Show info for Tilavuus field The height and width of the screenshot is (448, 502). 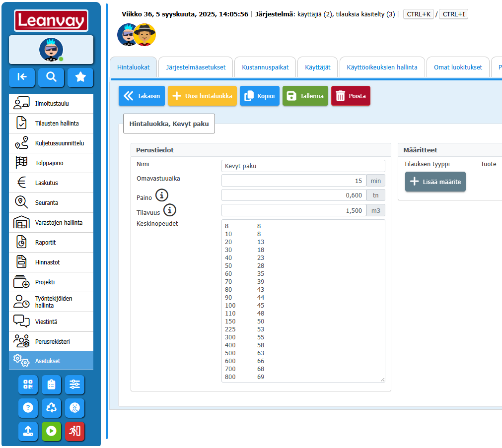170,210
